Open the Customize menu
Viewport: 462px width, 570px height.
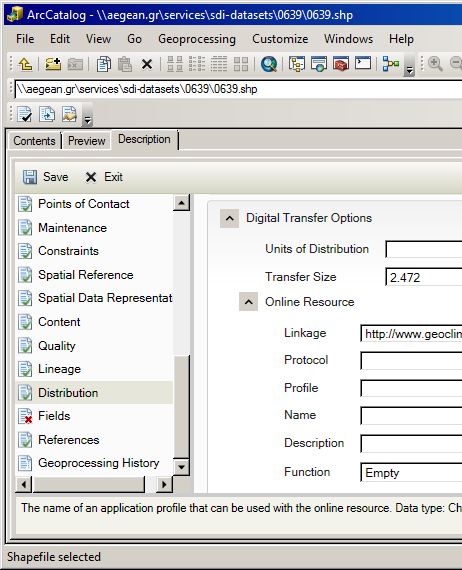[280, 39]
